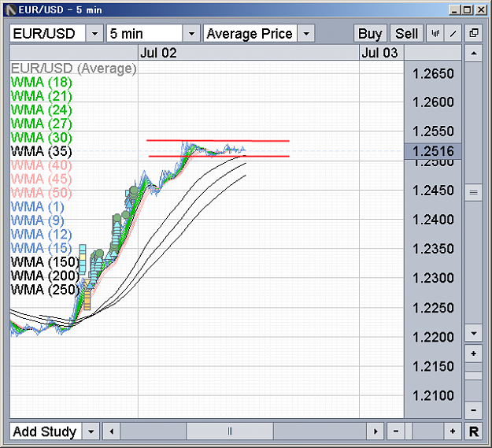Close the EUR/USD chart window
492x448 pixels.
click(481, 10)
